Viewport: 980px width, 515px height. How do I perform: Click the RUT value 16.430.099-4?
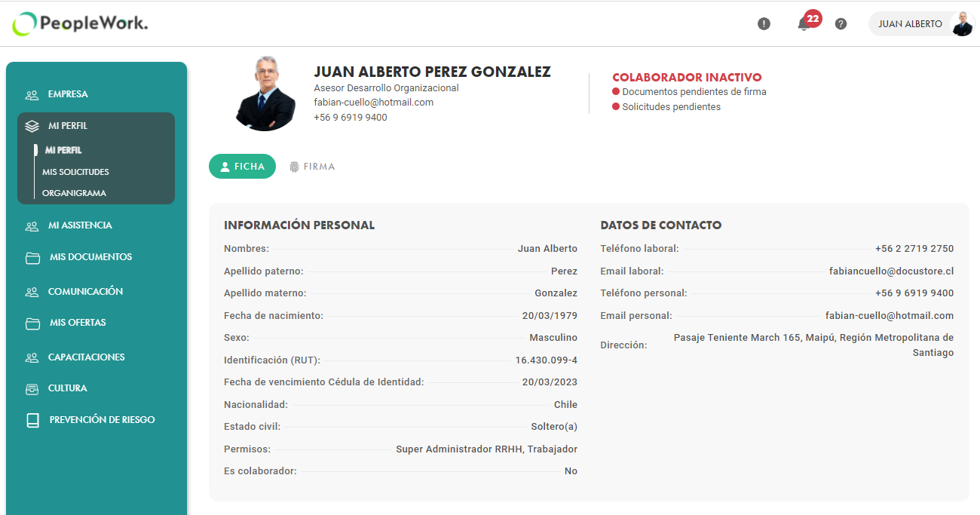click(x=547, y=360)
